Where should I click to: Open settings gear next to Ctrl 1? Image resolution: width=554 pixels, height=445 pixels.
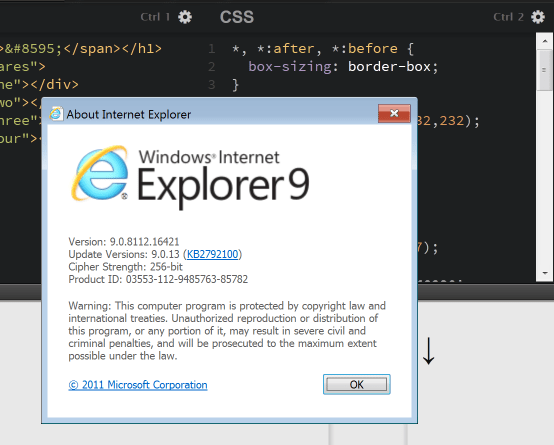tap(185, 17)
